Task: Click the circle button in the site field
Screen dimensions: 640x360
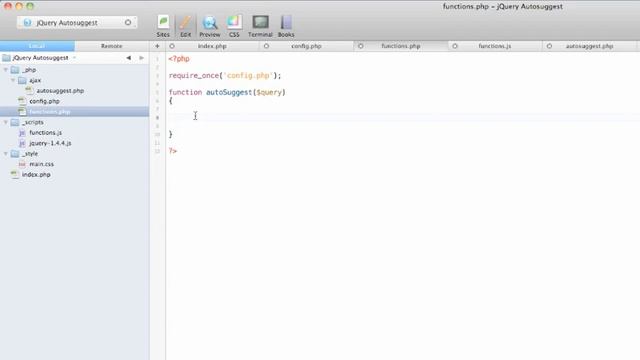Action: pos(128,22)
